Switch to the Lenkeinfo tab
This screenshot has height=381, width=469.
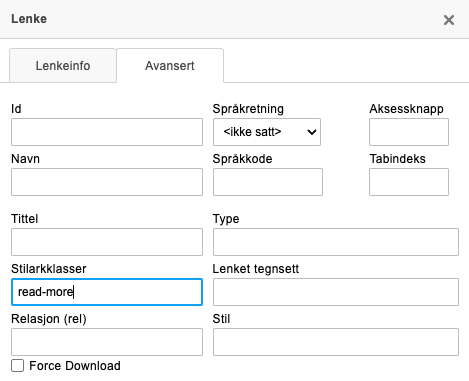[x=63, y=65]
